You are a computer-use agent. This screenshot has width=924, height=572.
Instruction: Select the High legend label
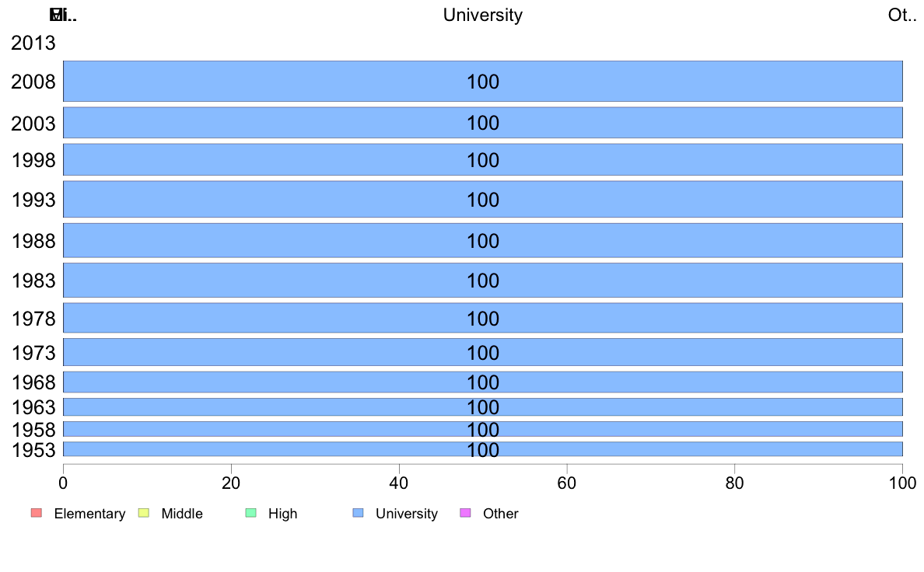point(283,514)
